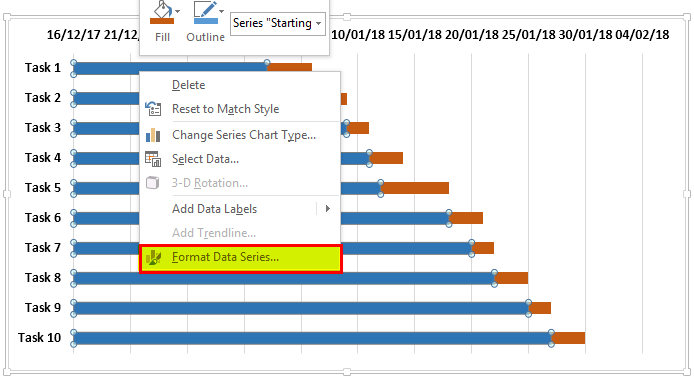Click the Format Data Series icon
The height and width of the screenshot is (377, 694).
tap(153, 257)
